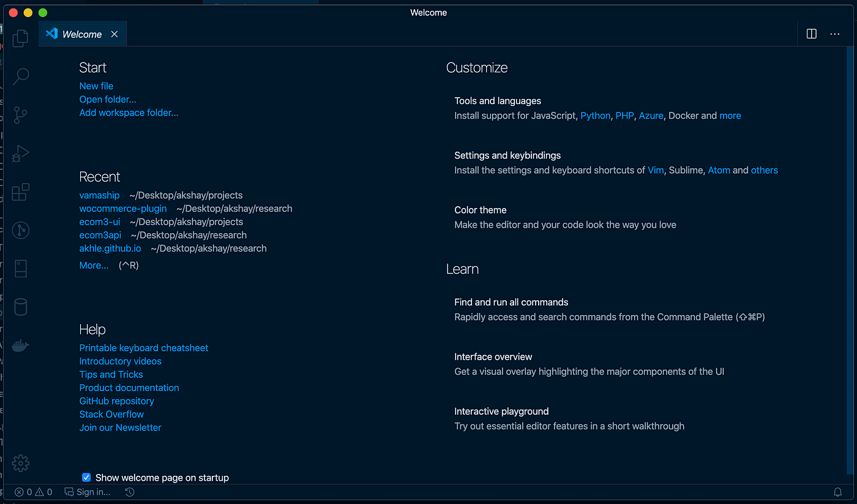Split the editor to the right

point(812,34)
